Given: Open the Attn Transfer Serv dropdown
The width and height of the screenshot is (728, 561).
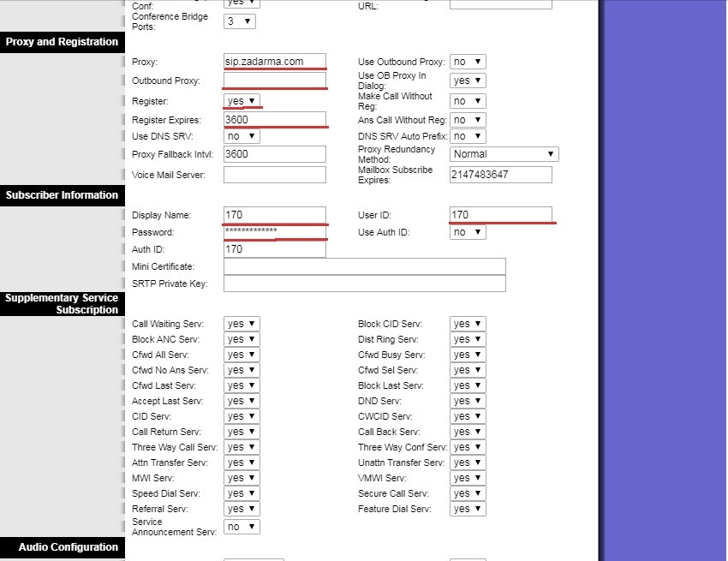Looking at the screenshot, I should pyautogui.click(x=242, y=463).
